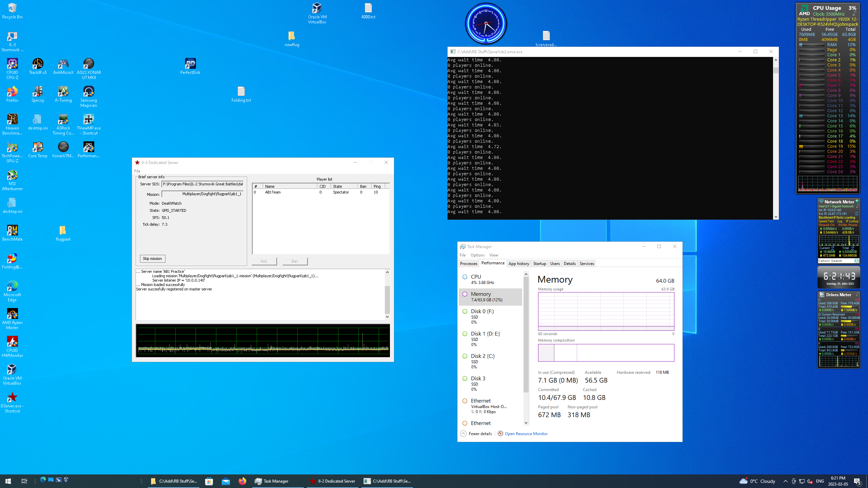Open Mail app in taskbar
Screen dimensions: 868x488
pyautogui.click(x=226, y=481)
